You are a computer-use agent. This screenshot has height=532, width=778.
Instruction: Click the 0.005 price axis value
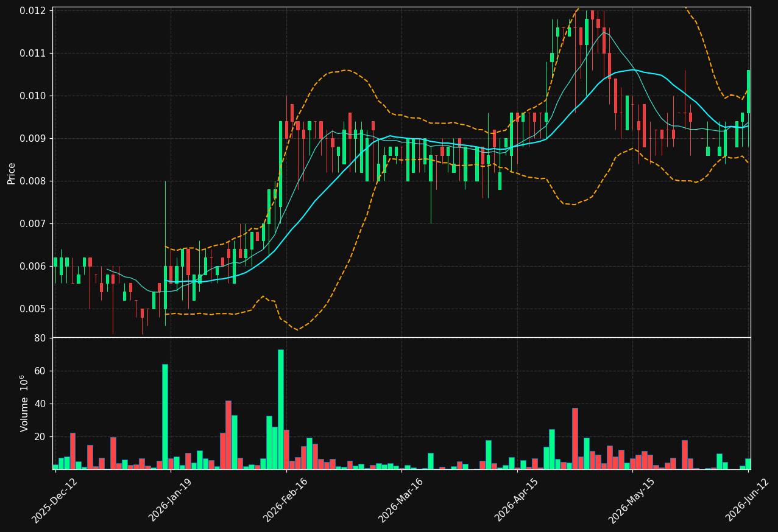pos(34,309)
